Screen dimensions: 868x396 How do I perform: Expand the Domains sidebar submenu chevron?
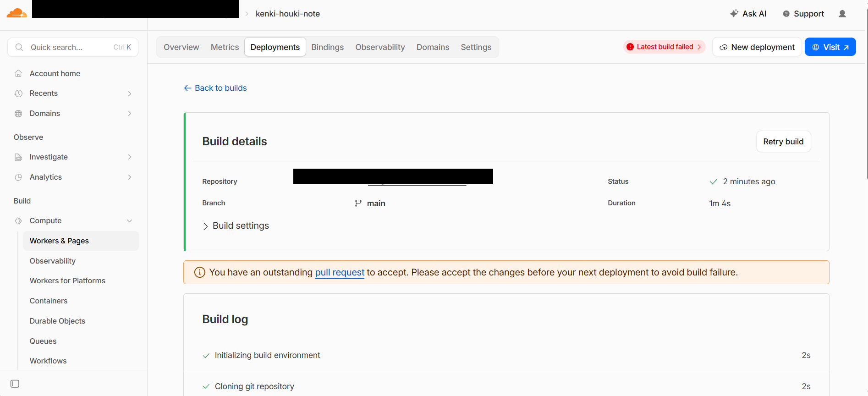pos(130,114)
